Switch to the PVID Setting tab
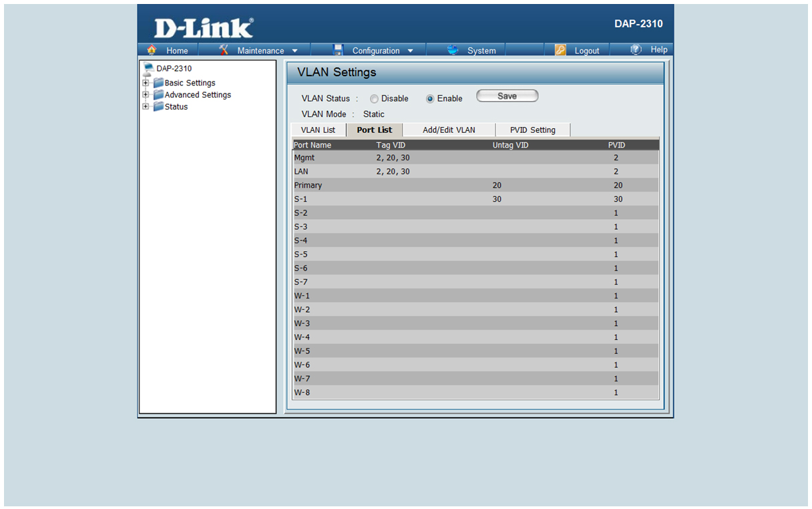Image resolution: width=812 pixels, height=509 pixels. click(x=532, y=130)
